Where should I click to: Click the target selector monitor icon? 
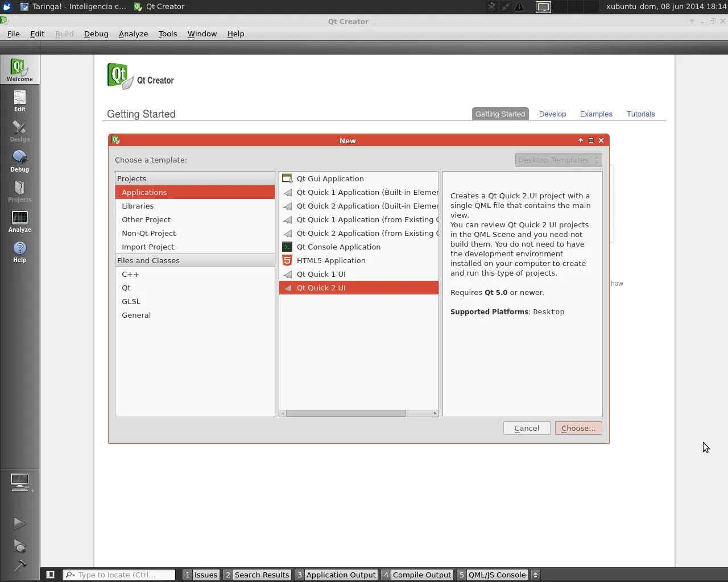pyautogui.click(x=20, y=483)
